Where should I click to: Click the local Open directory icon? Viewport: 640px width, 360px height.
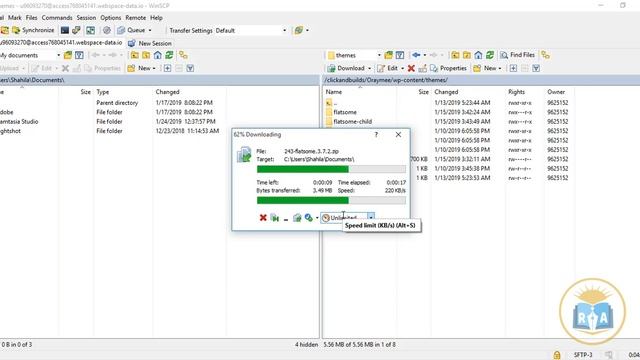click(68, 55)
